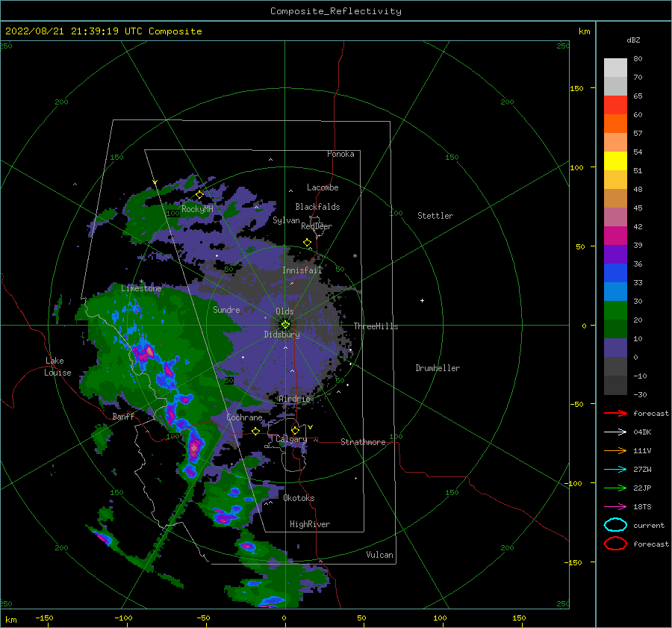
Task: Click the Sylvan label
Action: coord(286,220)
